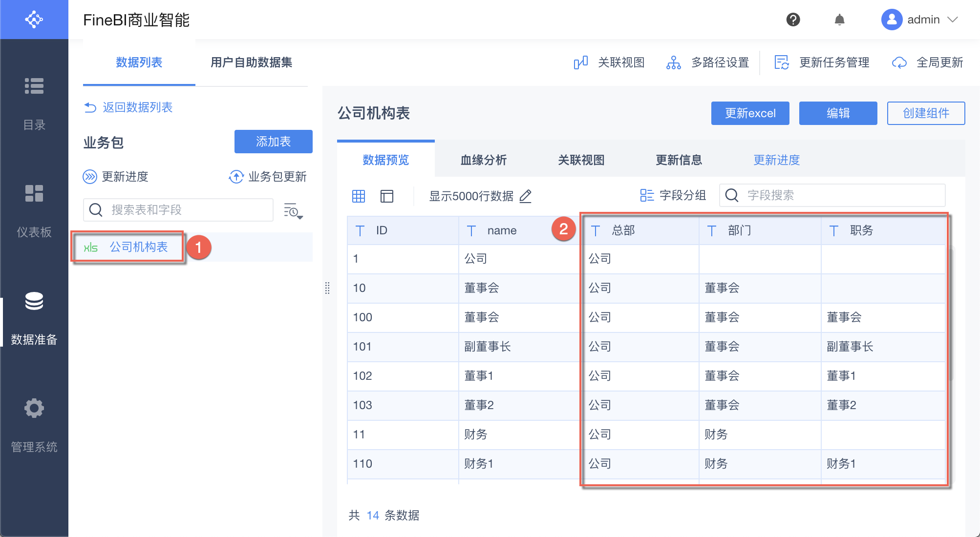980x537 pixels.
Task: Click the 更新excel button
Action: pos(750,113)
